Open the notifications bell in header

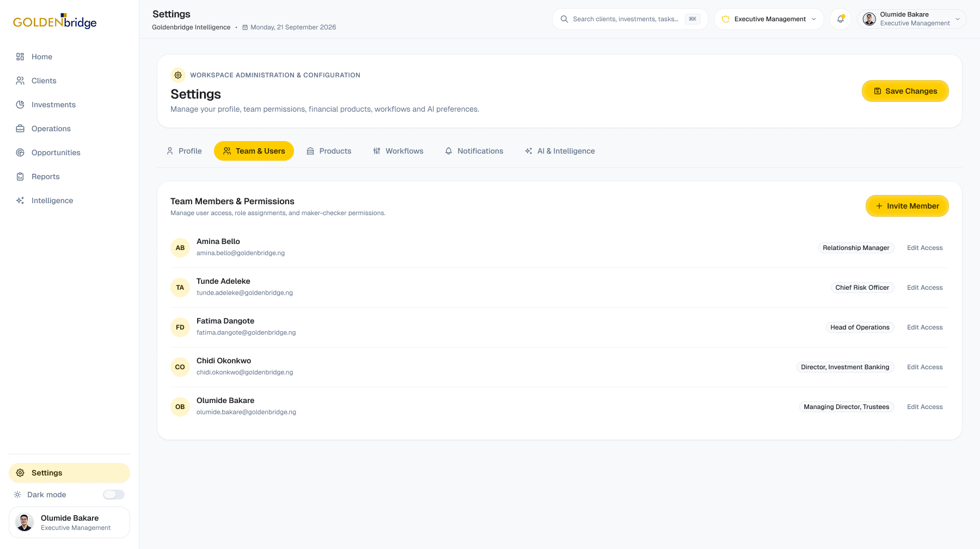pyautogui.click(x=841, y=19)
